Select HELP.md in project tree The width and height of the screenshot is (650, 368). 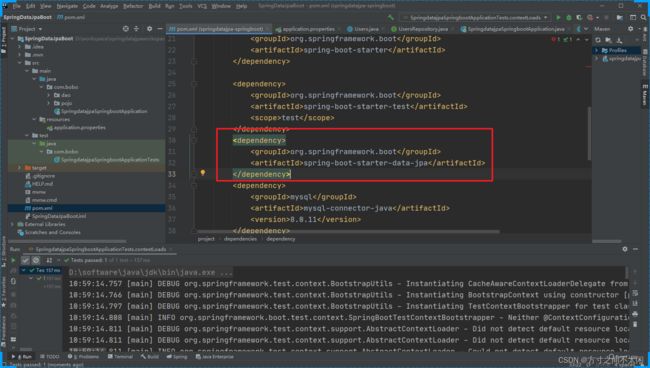39,184
